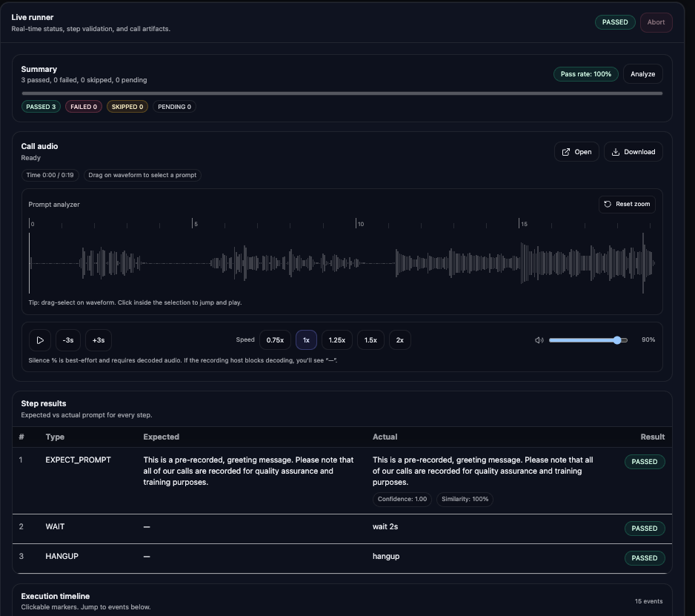Select the 1x playback speed
The width and height of the screenshot is (695, 616).
tap(306, 340)
